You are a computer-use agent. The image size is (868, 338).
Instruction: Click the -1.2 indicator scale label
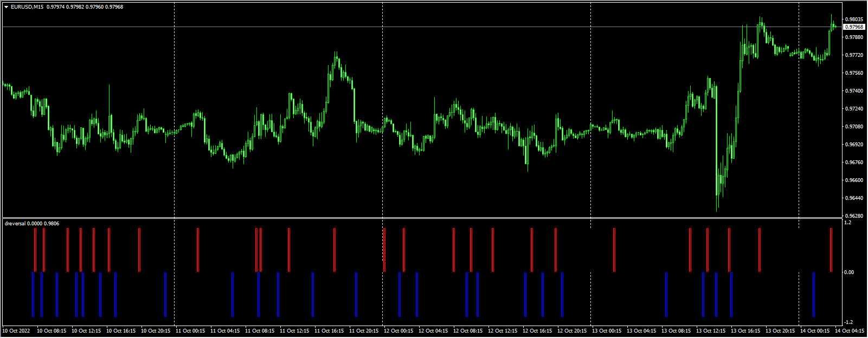click(849, 322)
